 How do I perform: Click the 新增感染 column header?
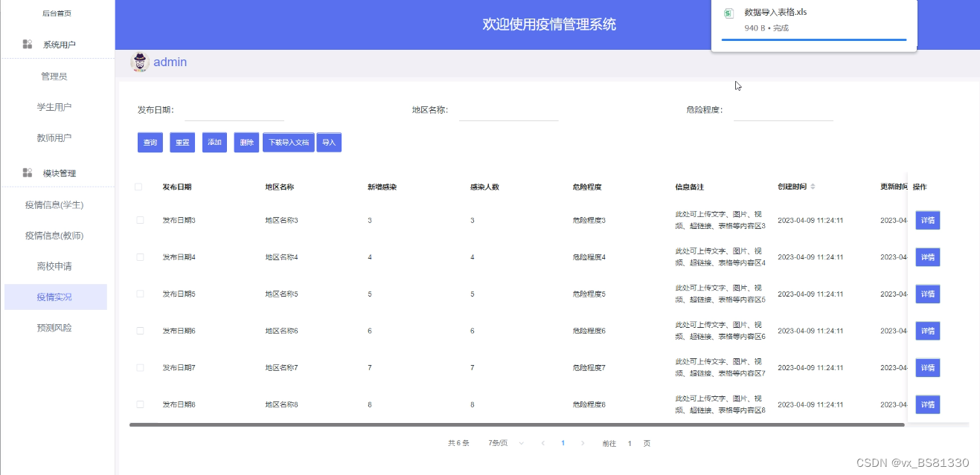[382, 187]
